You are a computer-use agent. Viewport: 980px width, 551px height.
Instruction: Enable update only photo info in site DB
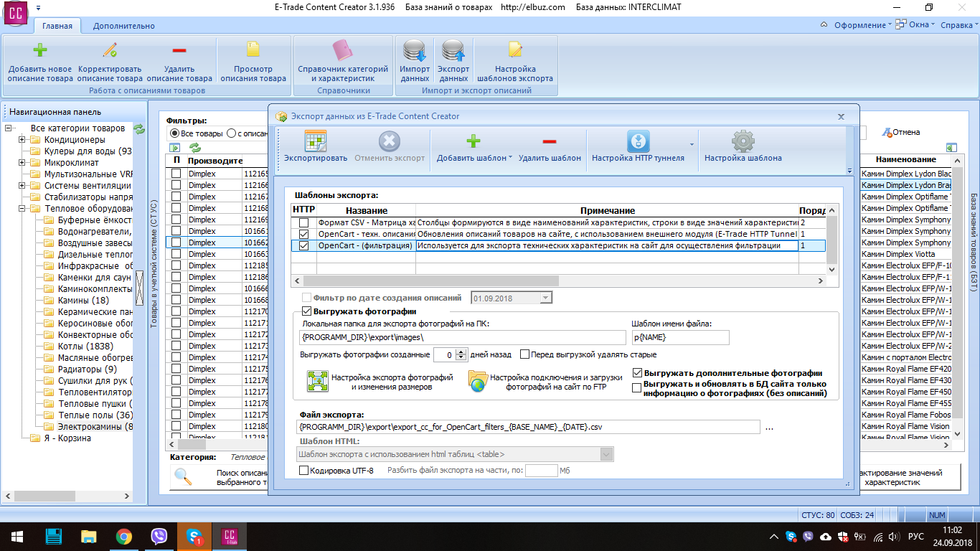pos(637,388)
